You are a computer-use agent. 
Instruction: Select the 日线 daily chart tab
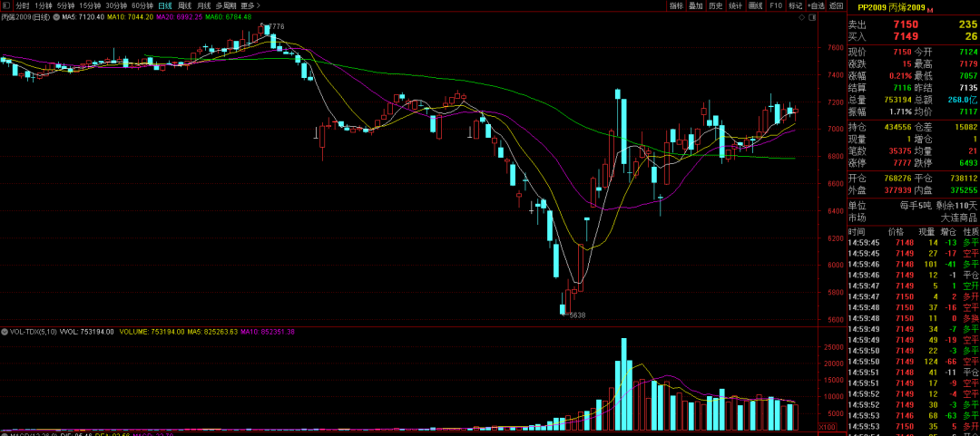(x=166, y=5)
